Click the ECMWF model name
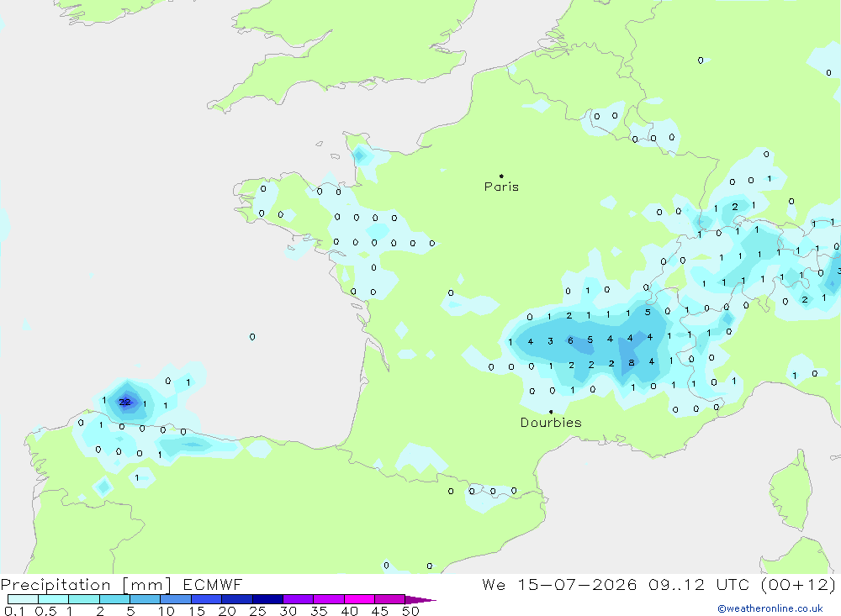841x616 pixels. point(213,584)
